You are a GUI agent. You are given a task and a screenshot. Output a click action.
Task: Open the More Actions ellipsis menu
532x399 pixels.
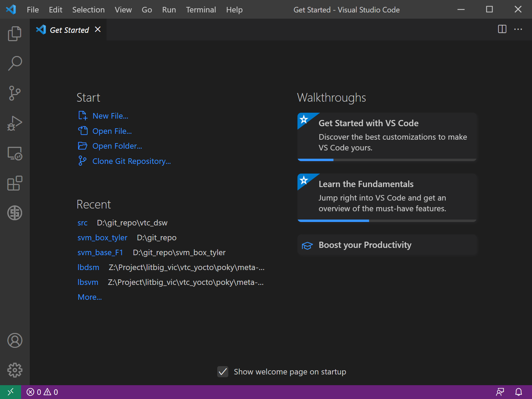[x=518, y=29]
